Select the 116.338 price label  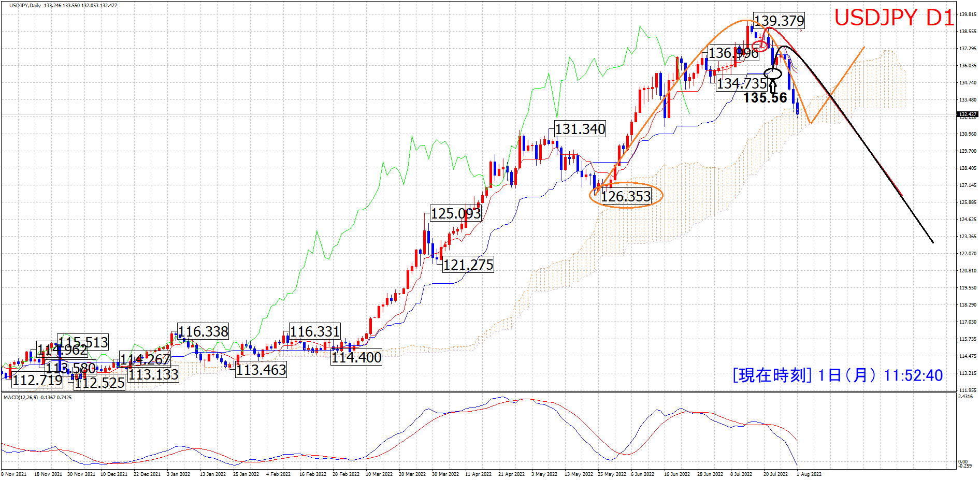coord(203,331)
